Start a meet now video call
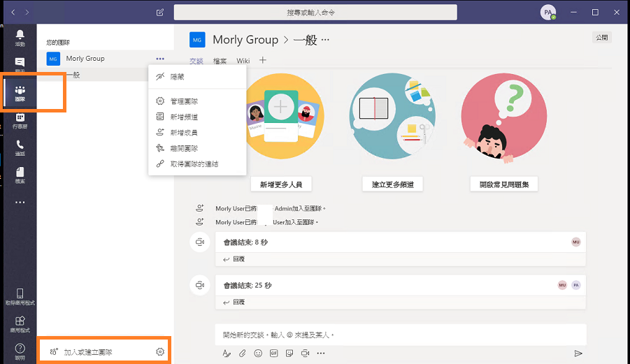 tap(306, 353)
